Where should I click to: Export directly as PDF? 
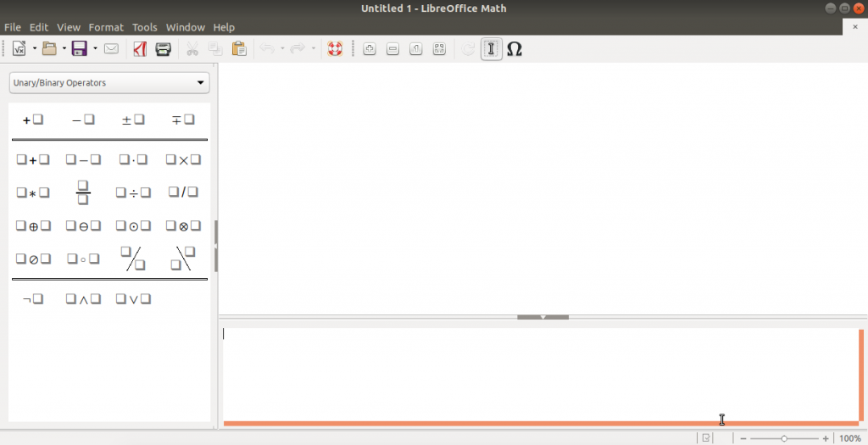[x=140, y=48]
